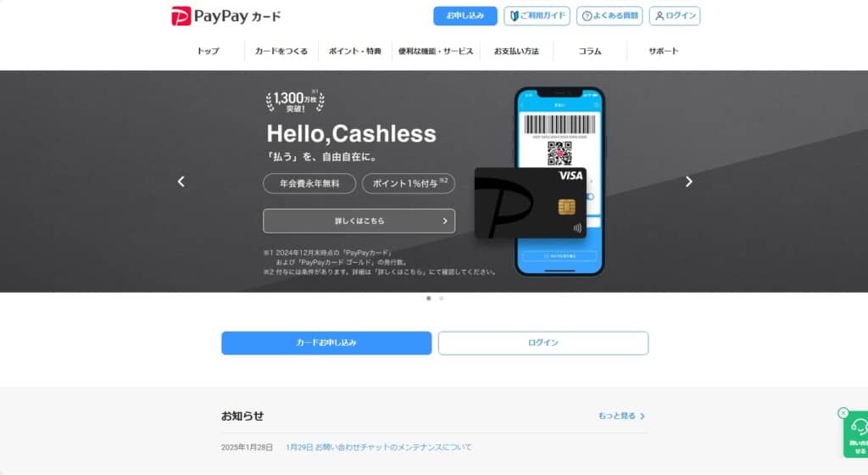Viewport: 868px width, 475px height.
Task: Click header ログイン button with person icon
Action: click(x=675, y=15)
